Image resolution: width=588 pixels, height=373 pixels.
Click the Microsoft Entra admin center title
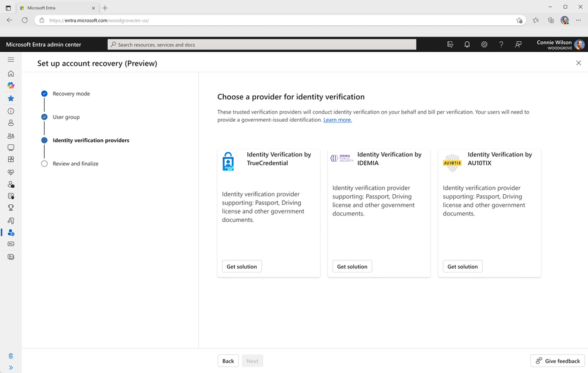click(x=44, y=45)
